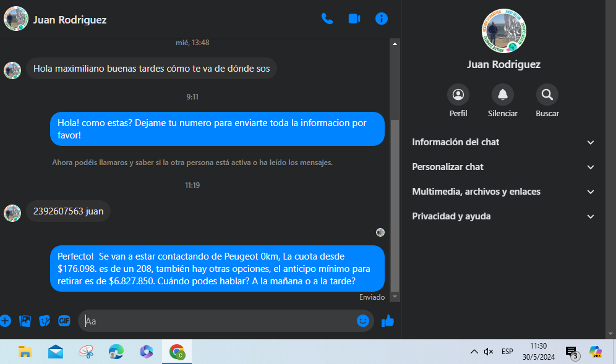Open more actions plus icon beside composer
The width and height of the screenshot is (616, 364).
6,321
